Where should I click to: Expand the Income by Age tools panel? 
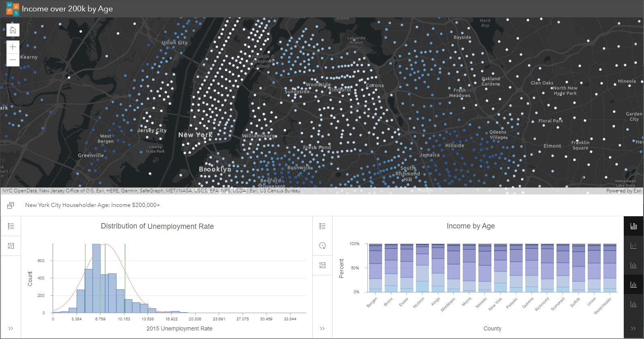(322, 328)
